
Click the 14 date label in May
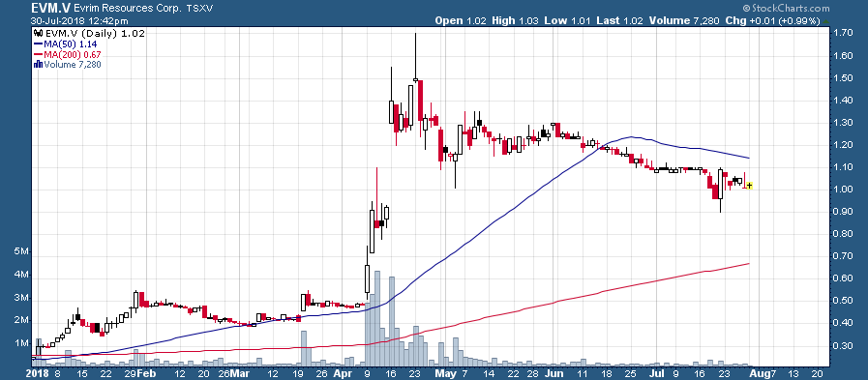489,373
